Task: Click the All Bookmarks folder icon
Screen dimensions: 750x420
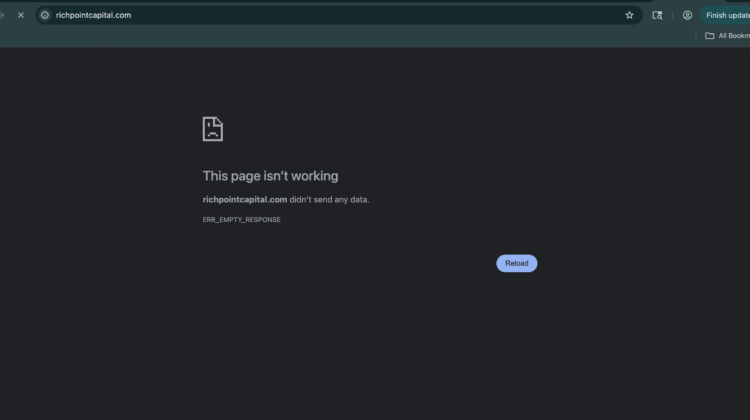Action: point(709,36)
